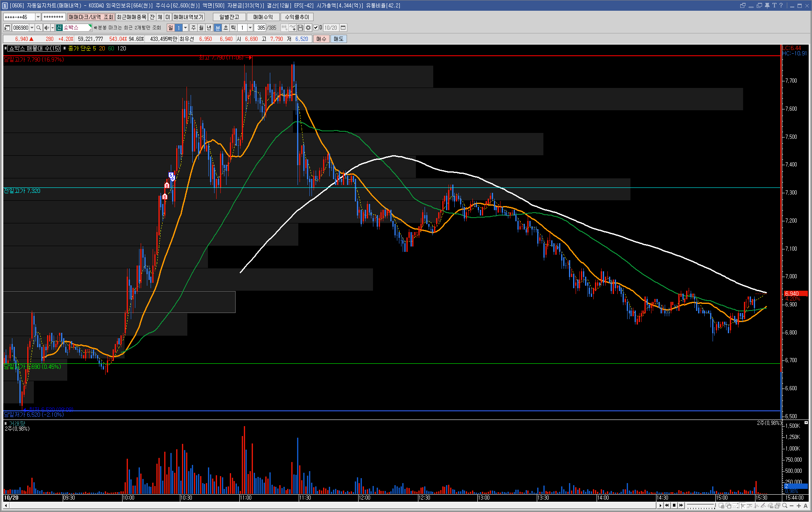Image resolution: width=812 pixels, height=512 pixels.
Task: Open the account number dropdown
Action: (x=38, y=17)
